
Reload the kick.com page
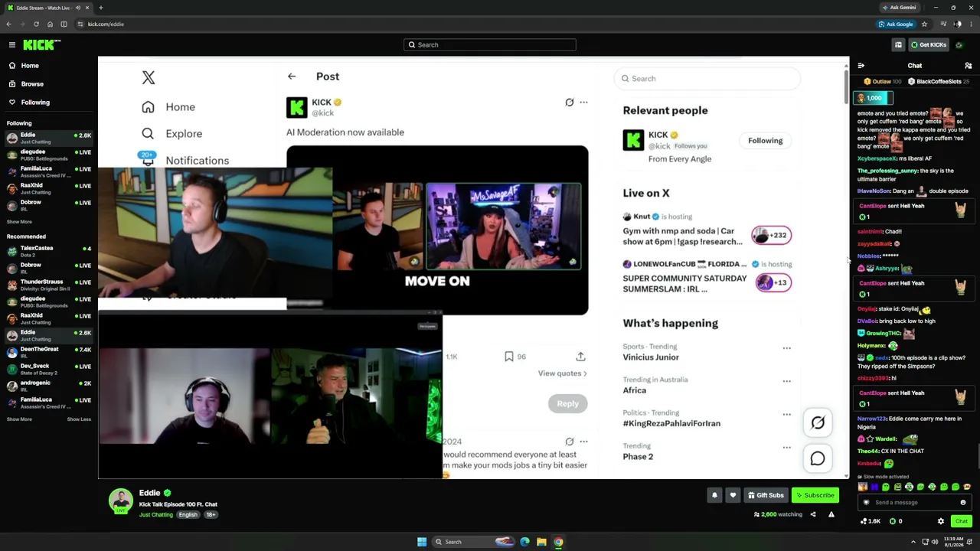[x=36, y=24]
